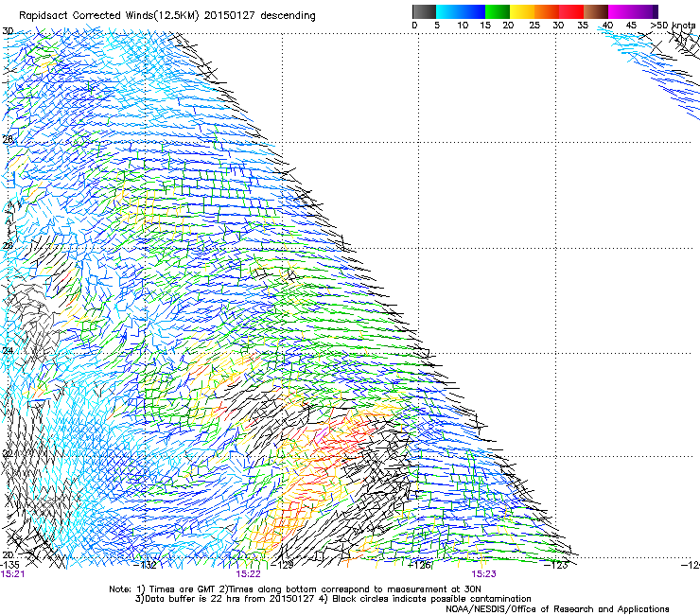
Task: Click the '20' latitude label at bottom-left corner
Action: (8, 555)
